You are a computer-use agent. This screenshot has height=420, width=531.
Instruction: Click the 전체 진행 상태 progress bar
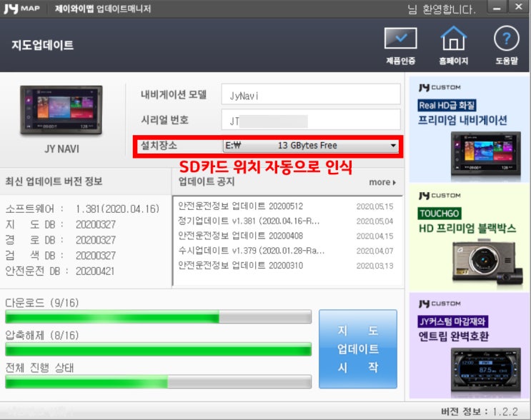(158, 381)
